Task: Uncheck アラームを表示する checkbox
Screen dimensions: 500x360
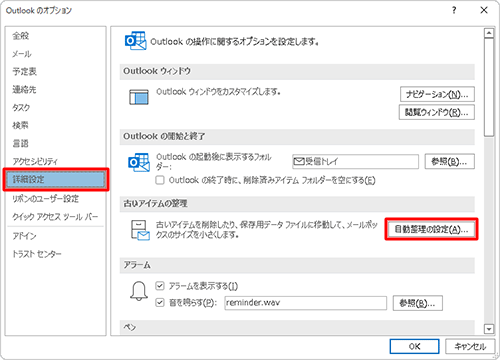Action: click(x=160, y=286)
